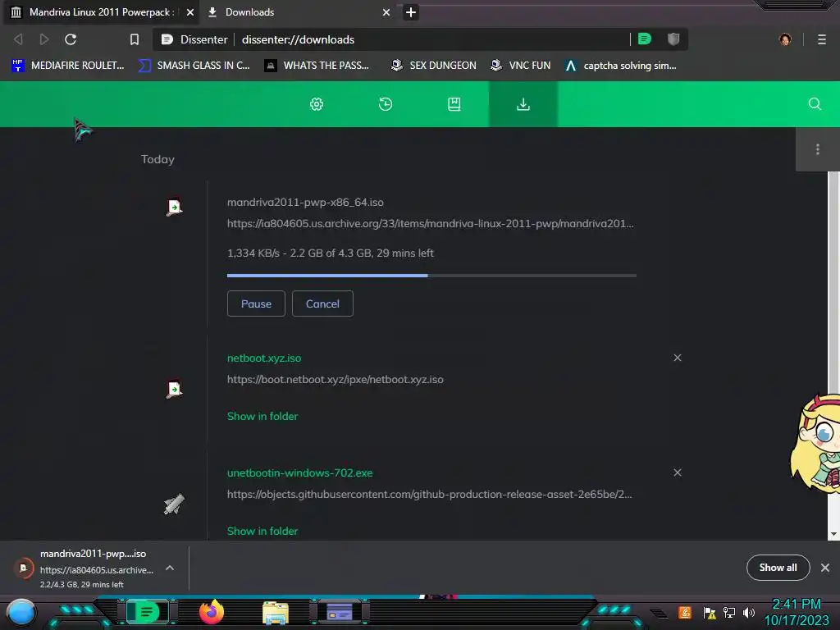
Task: Click the scrollbar down arrow
Action: coord(833,534)
